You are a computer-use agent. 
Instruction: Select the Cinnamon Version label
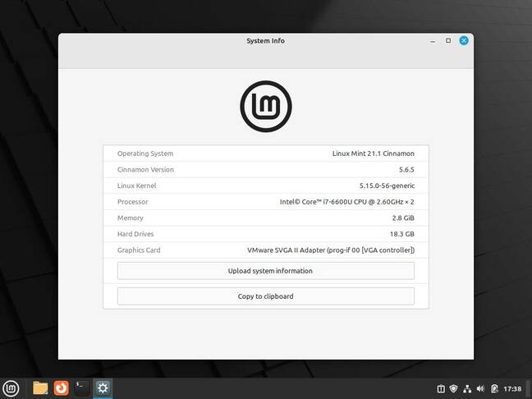(145, 170)
